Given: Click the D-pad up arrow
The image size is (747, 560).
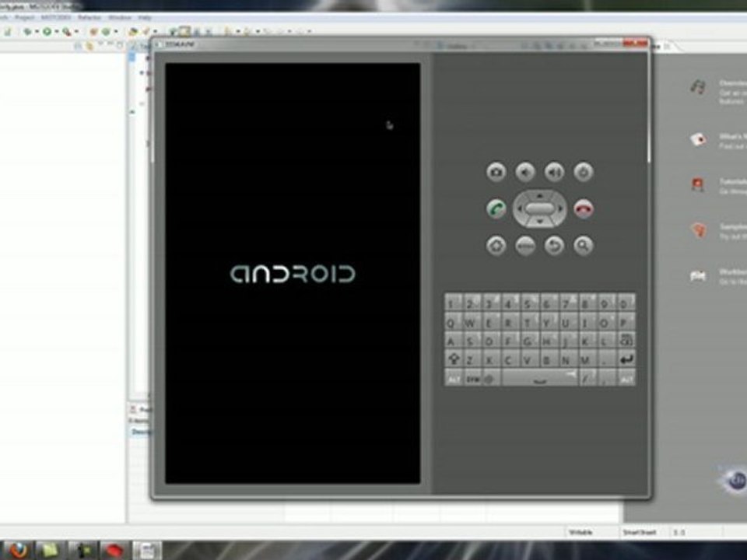Looking at the screenshot, I should click(540, 195).
